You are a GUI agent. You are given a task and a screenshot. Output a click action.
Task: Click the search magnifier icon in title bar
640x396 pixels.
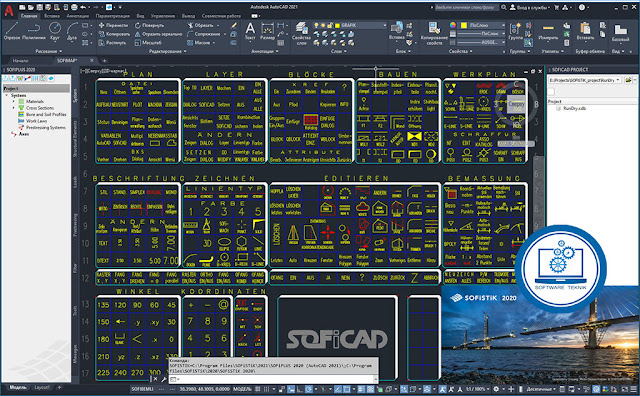tap(504, 7)
